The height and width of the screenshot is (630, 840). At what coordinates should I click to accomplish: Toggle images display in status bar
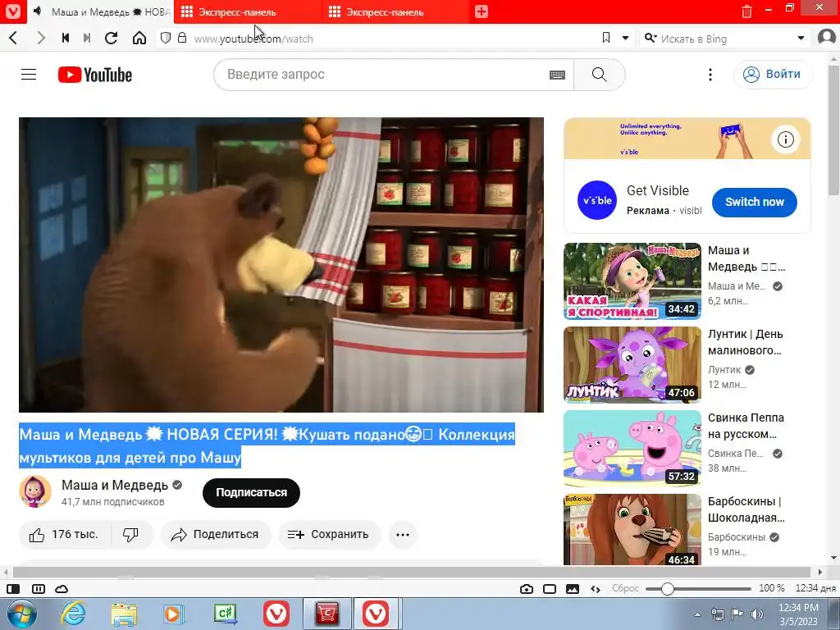[x=573, y=589]
